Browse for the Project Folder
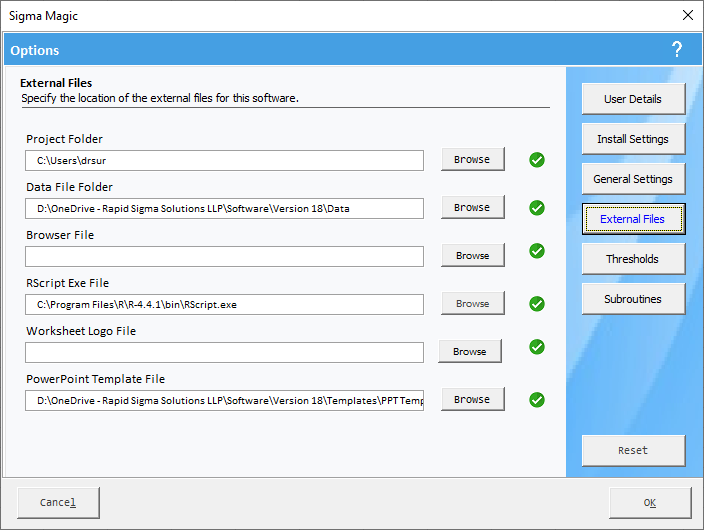Image resolution: width=704 pixels, height=530 pixels. coord(472,160)
